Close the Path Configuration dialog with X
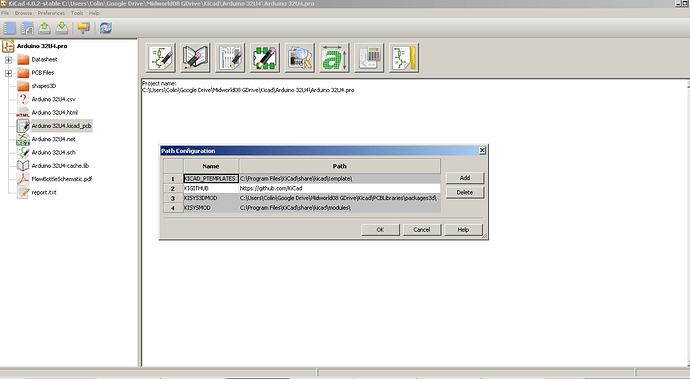Viewport: 690px width, 379px height. coord(482,151)
